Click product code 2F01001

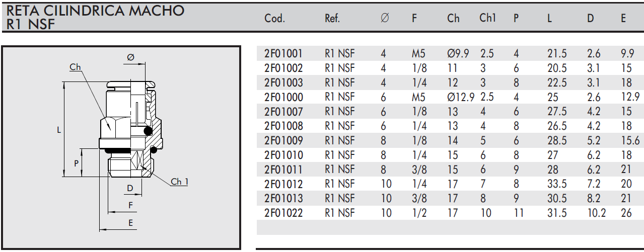click(x=283, y=54)
